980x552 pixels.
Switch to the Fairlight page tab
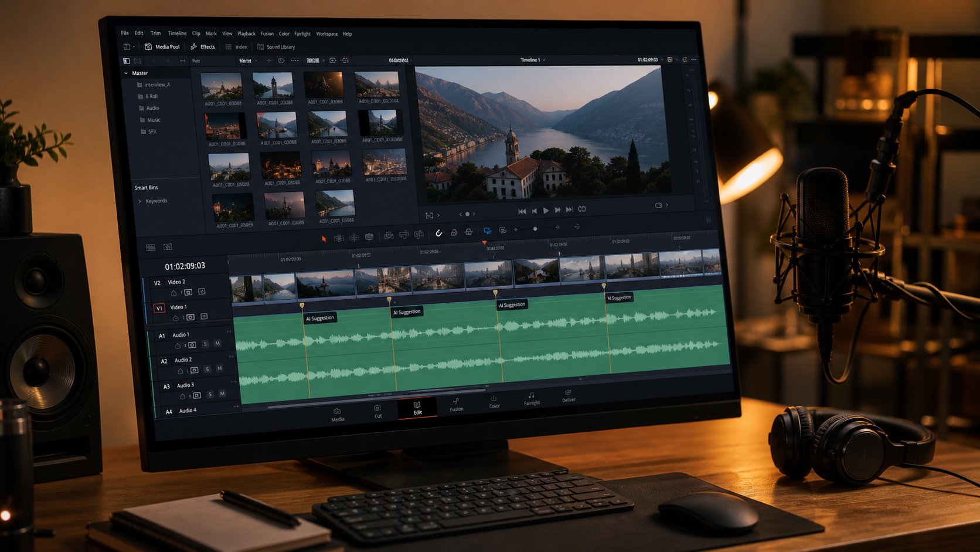532,399
